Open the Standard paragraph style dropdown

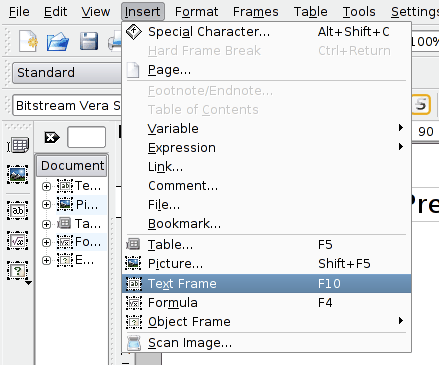[67, 73]
